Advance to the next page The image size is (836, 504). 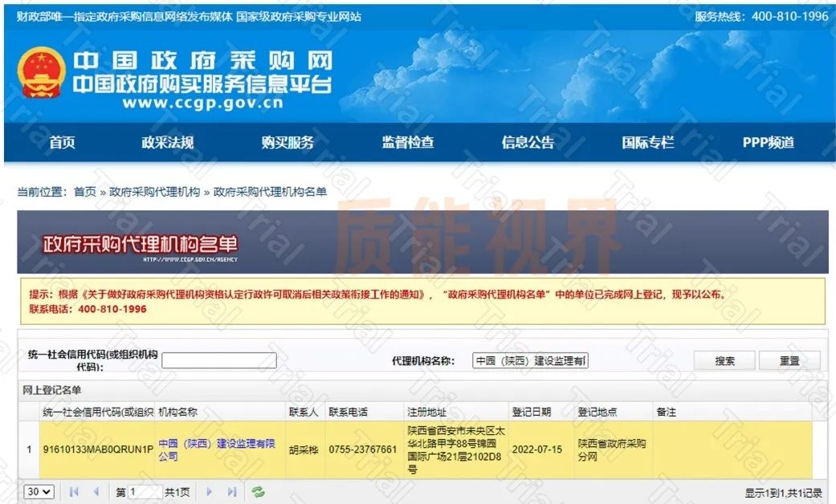pos(208,492)
